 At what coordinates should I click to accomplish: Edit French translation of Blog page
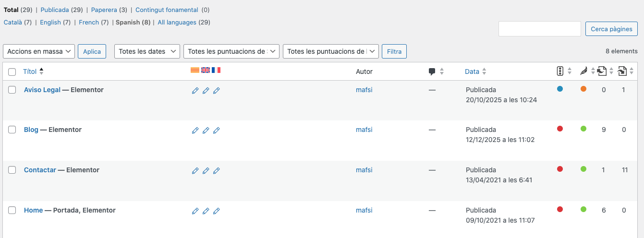pos(216,131)
